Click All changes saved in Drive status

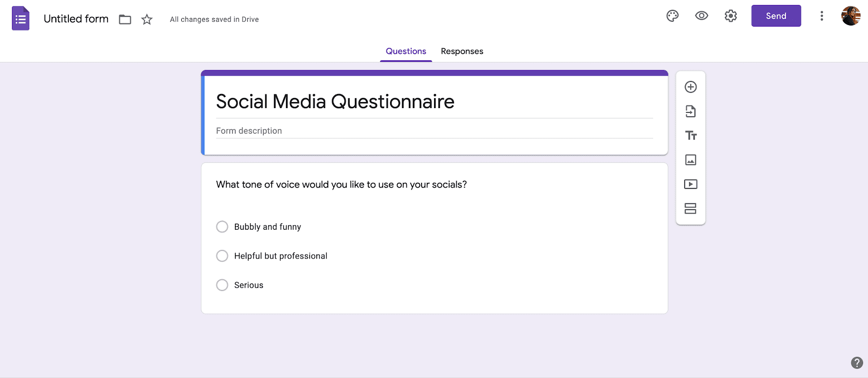tap(214, 20)
